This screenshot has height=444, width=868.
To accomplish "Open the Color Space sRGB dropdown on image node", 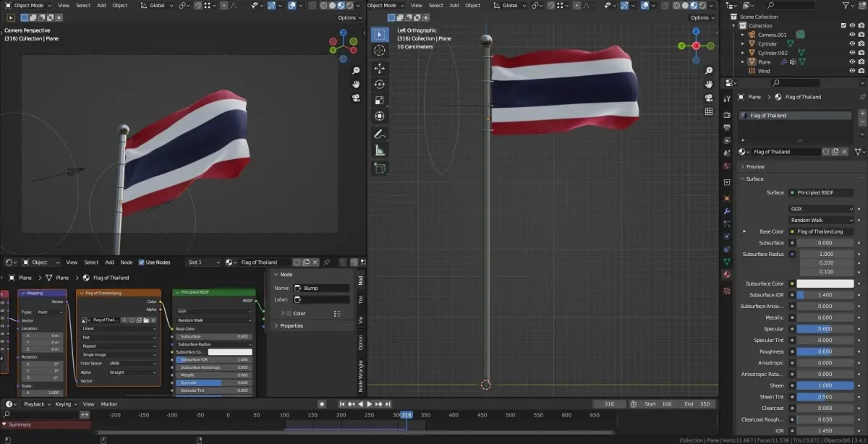I will click(132, 363).
